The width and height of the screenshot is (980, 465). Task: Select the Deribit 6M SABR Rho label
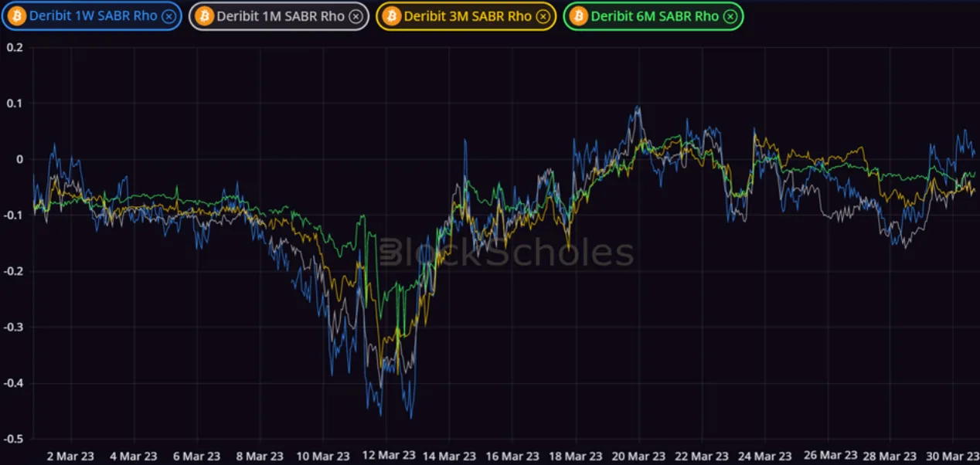pyautogui.click(x=655, y=16)
